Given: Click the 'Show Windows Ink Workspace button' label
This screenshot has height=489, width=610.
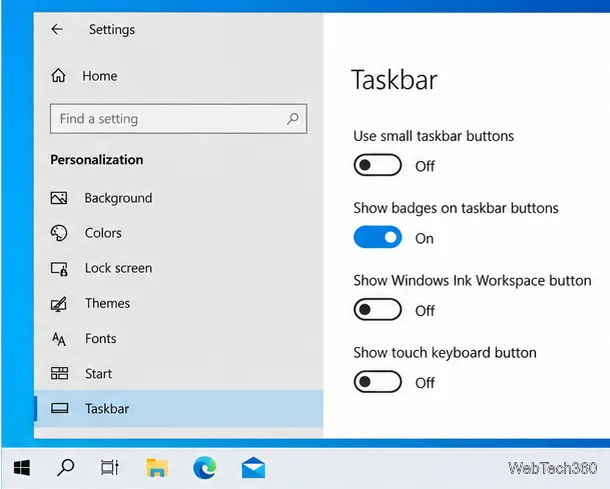Looking at the screenshot, I should 472,280.
